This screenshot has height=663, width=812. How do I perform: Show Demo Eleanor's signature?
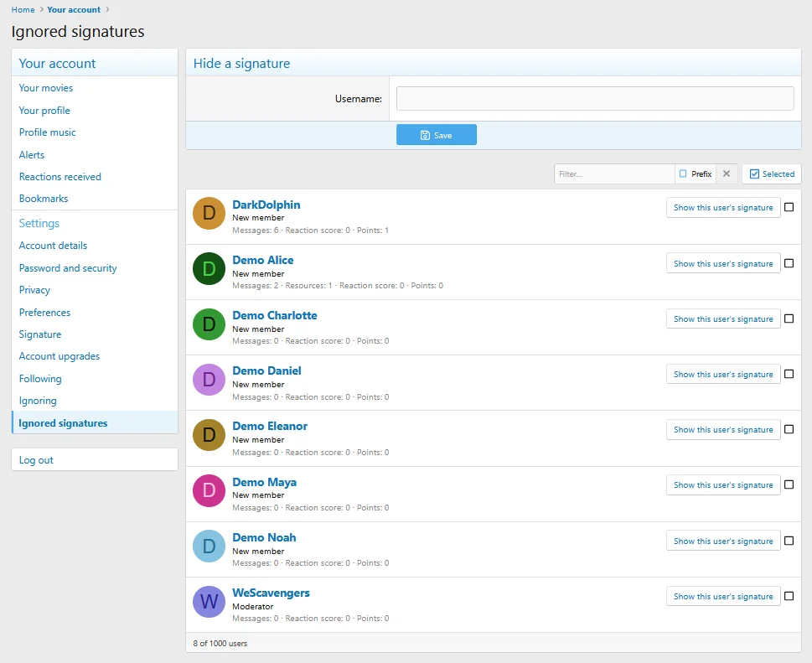pyautogui.click(x=723, y=430)
